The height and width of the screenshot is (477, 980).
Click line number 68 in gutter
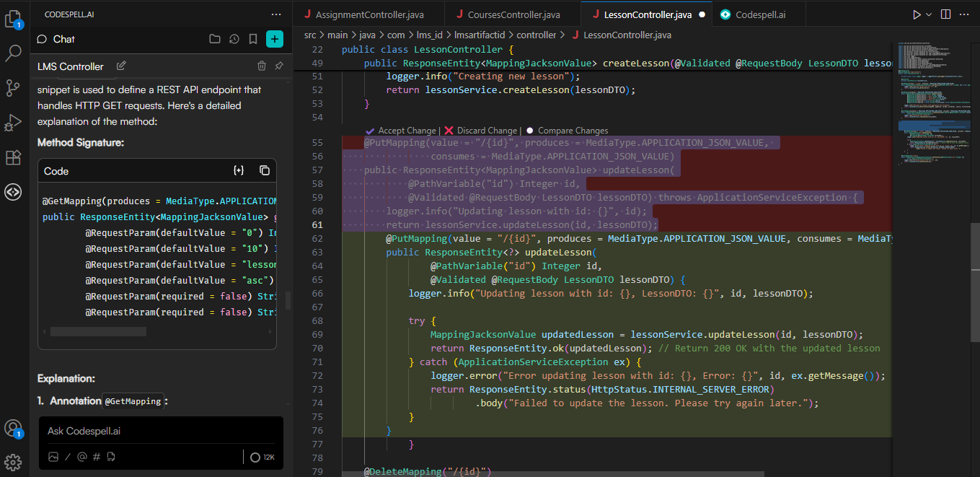coord(317,321)
